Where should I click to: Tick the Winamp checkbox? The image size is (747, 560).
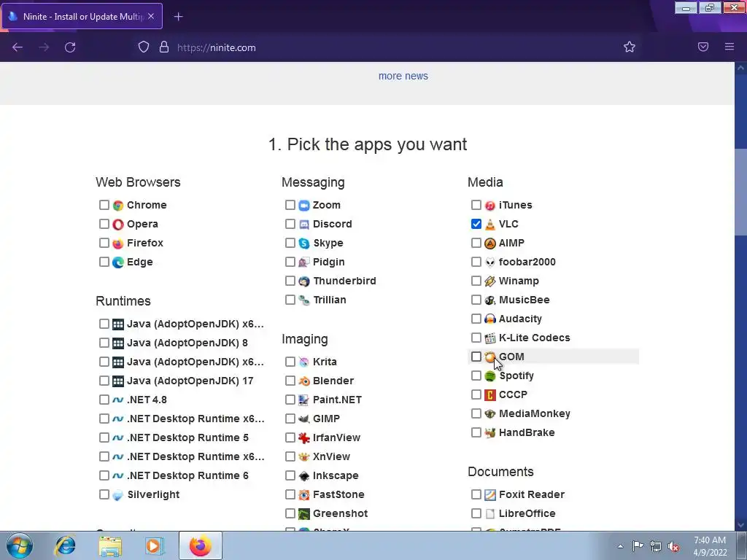pyautogui.click(x=476, y=281)
